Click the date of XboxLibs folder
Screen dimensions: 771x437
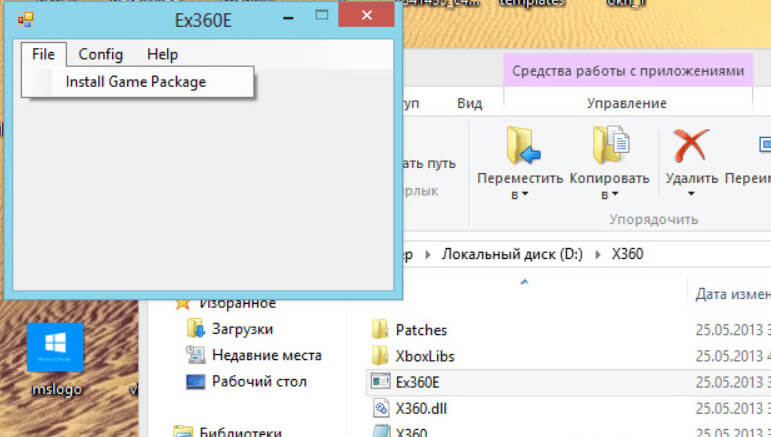[733, 356]
